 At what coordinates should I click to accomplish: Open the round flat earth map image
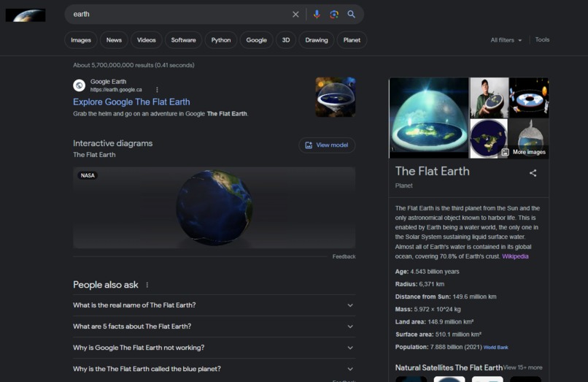pyautogui.click(x=489, y=139)
